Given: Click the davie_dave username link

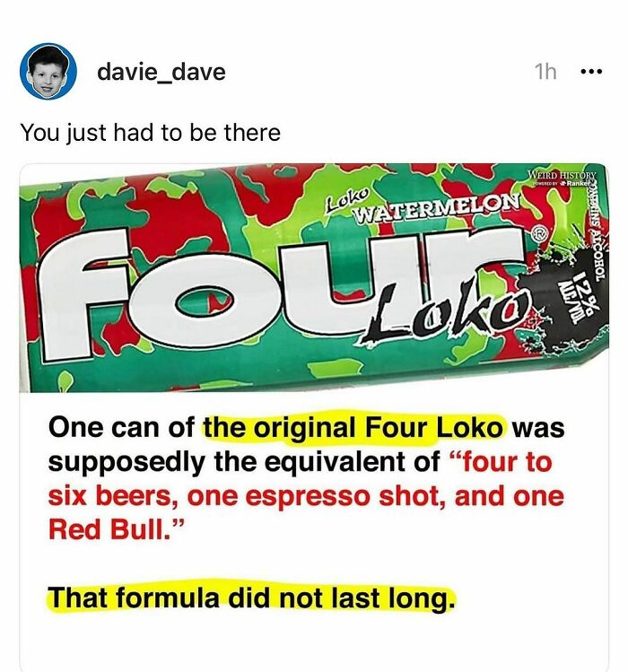Looking at the screenshot, I should coord(161,72).
